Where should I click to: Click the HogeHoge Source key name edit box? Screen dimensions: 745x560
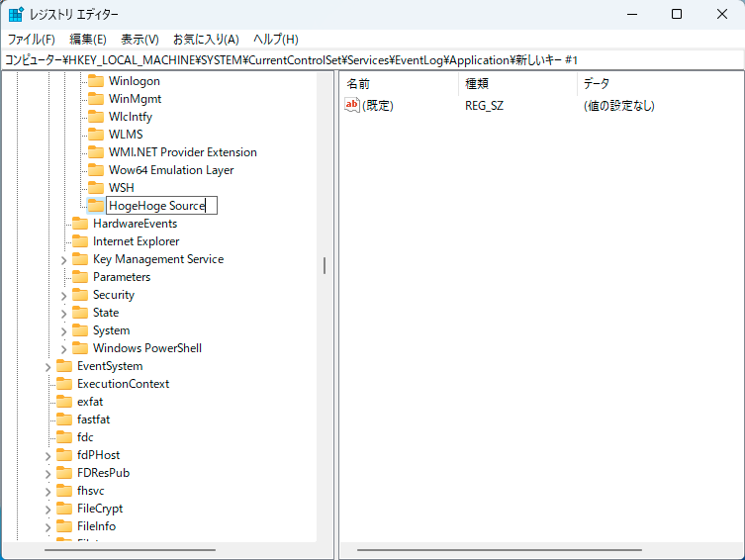coord(161,206)
